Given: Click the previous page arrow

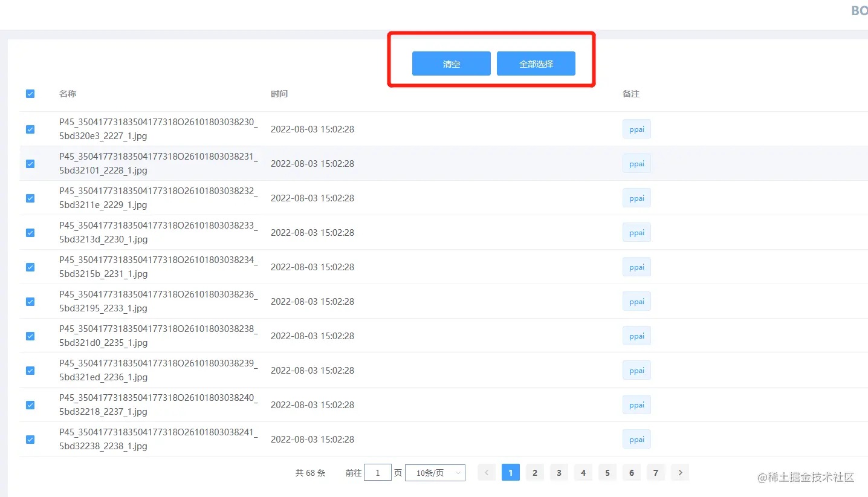Looking at the screenshot, I should pos(486,472).
